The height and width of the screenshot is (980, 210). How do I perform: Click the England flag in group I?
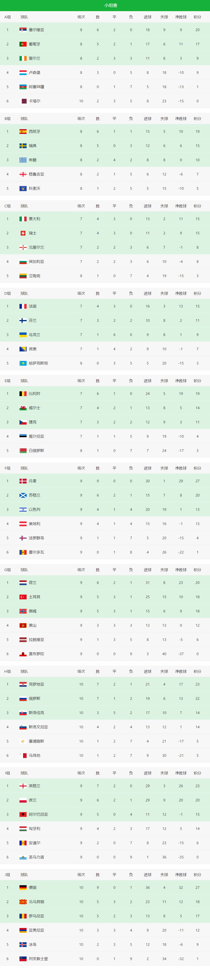23,786
